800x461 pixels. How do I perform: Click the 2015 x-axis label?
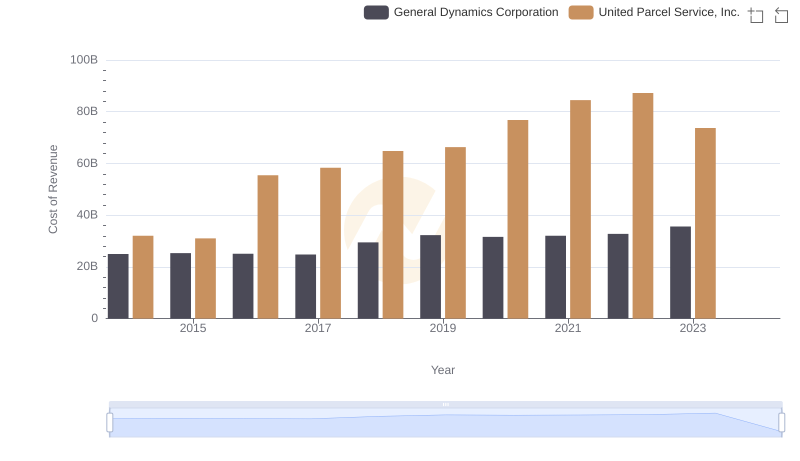pyautogui.click(x=193, y=328)
